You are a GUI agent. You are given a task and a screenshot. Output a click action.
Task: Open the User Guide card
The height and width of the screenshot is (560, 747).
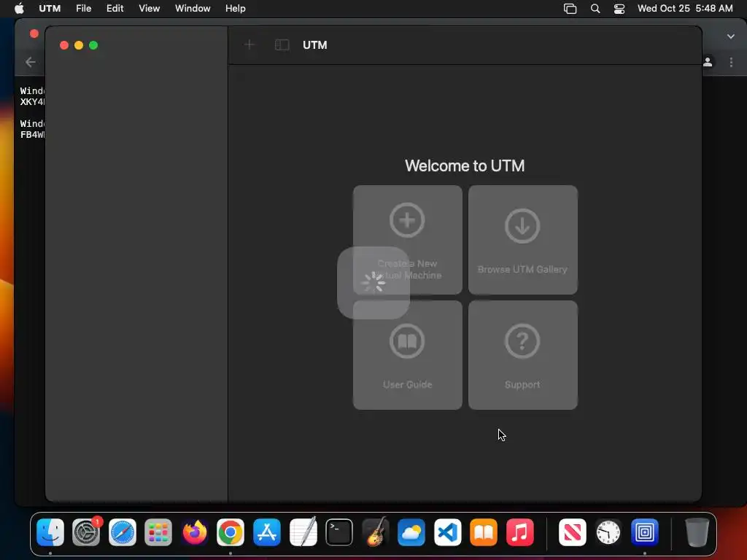tap(407, 355)
